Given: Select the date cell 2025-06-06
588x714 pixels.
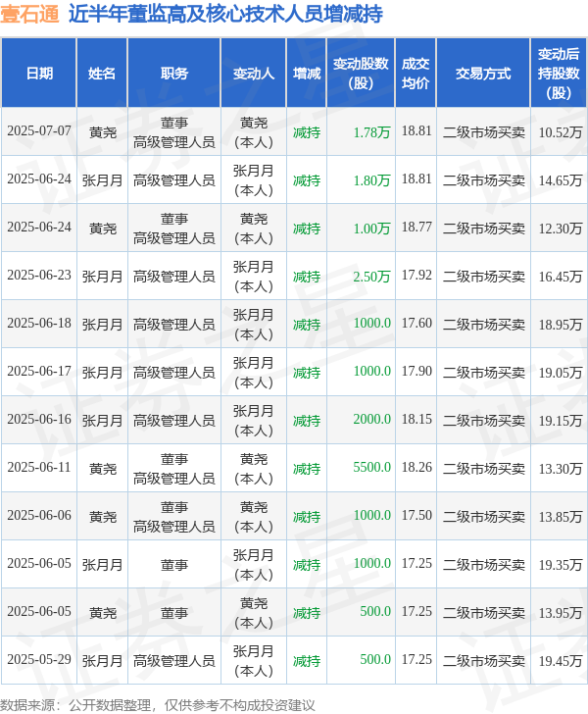Looking at the screenshot, I should click(39, 516).
